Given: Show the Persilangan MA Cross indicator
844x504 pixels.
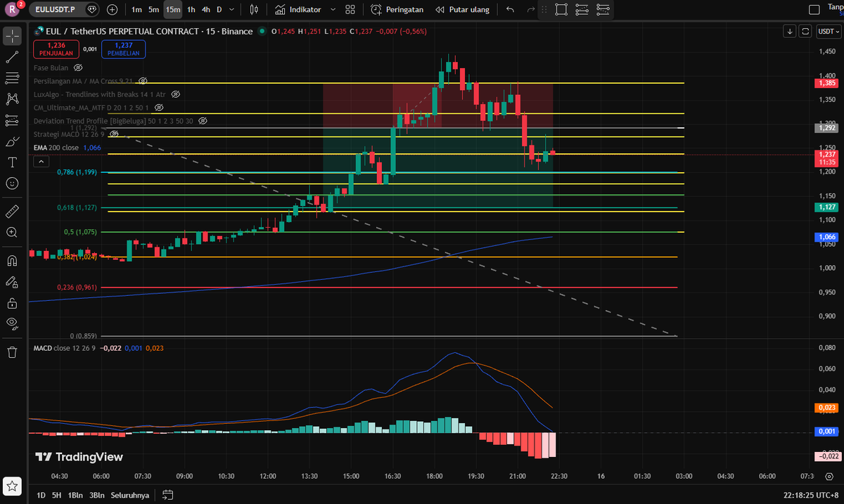Looking at the screenshot, I should click(x=143, y=81).
